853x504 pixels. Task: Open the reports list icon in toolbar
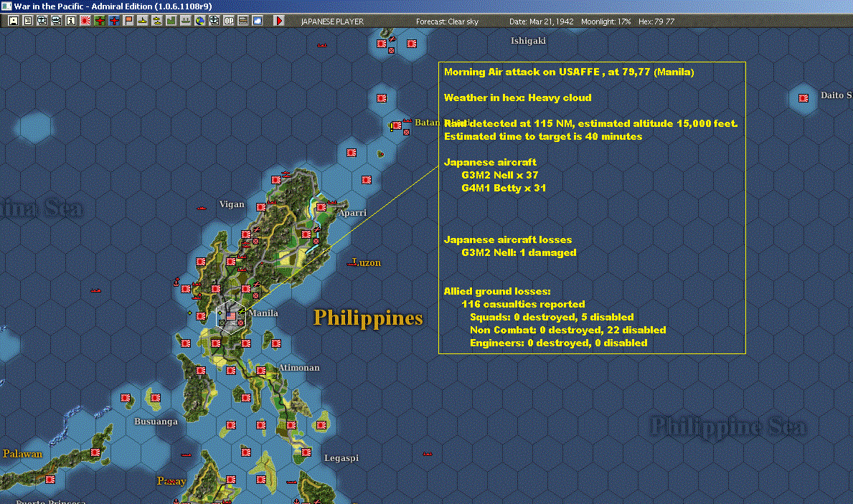[28, 21]
